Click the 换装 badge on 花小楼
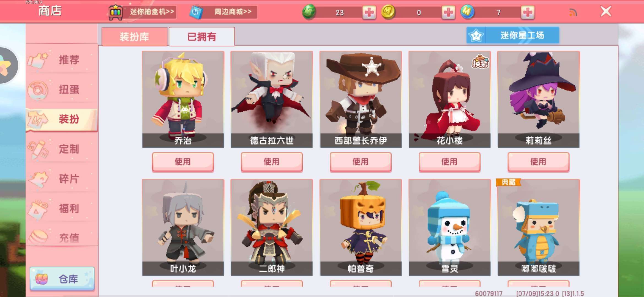Image resolution: width=644 pixels, height=297 pixels. click(480, 61)
